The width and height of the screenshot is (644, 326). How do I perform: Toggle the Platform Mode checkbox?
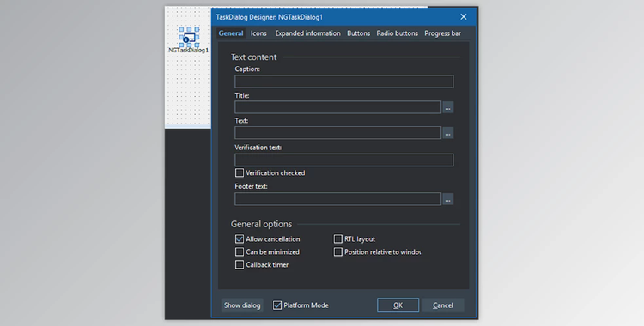tap(277, 305)
